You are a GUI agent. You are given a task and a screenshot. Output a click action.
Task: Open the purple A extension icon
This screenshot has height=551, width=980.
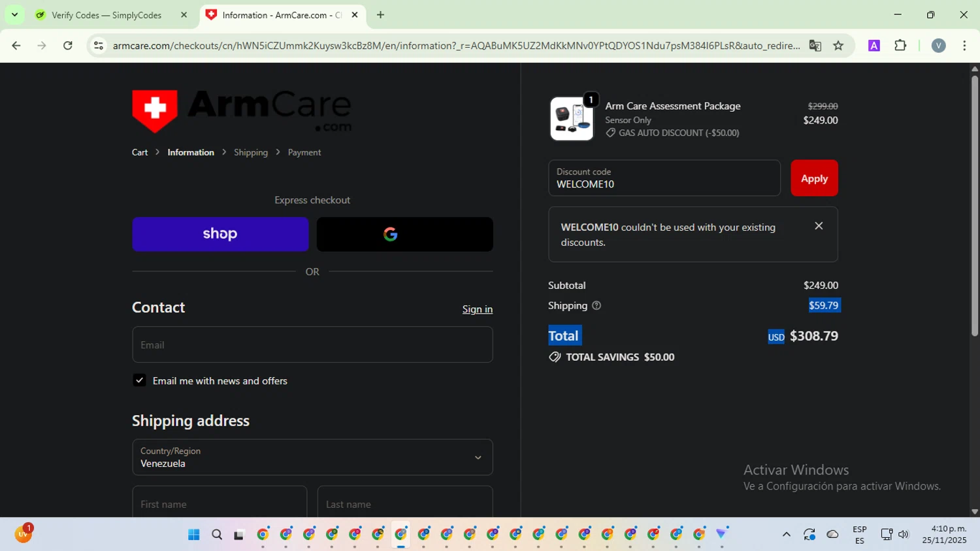874,46
